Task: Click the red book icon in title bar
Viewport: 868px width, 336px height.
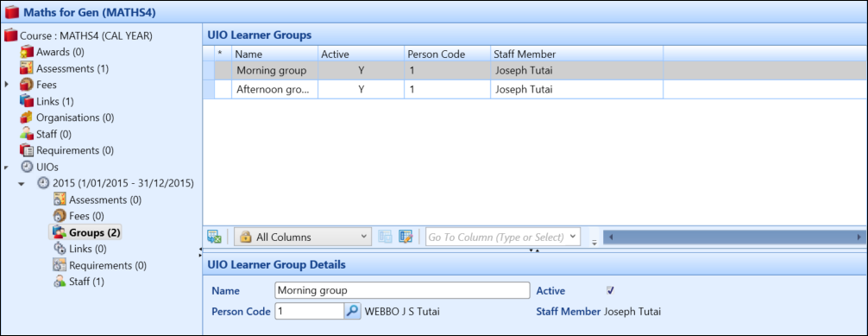Action: coord(11,11)
